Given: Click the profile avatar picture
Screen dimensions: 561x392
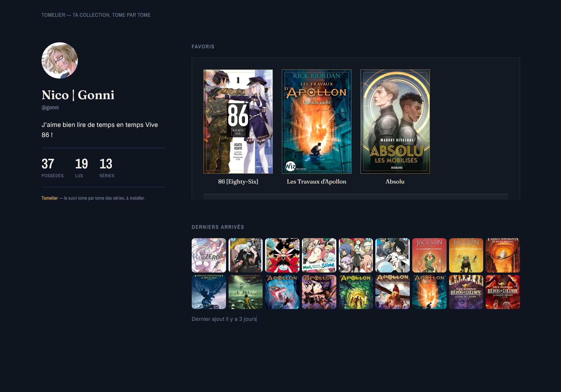Looking at the screenshot, I should [x=60, y=60].
